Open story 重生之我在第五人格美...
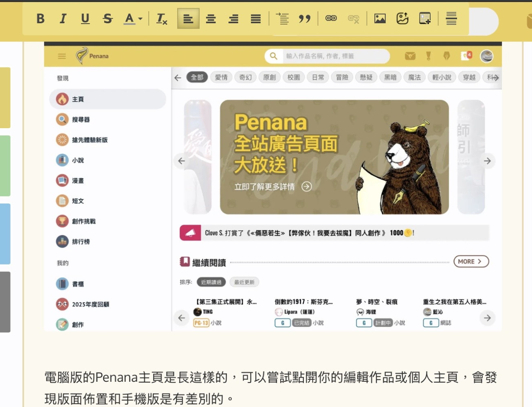Image resolution: width=532 pixels, height=407 pixels. 455,302
